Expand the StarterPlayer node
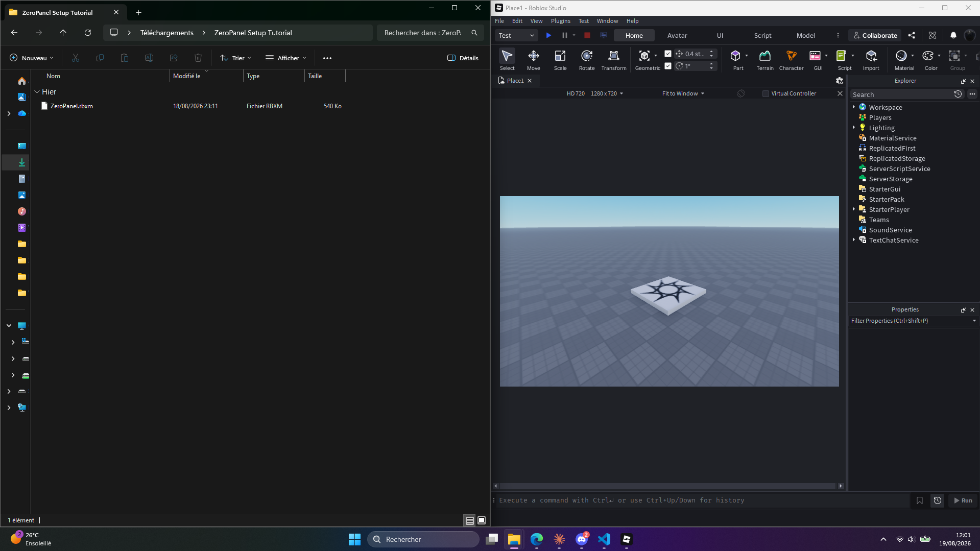 click(854, 209)
